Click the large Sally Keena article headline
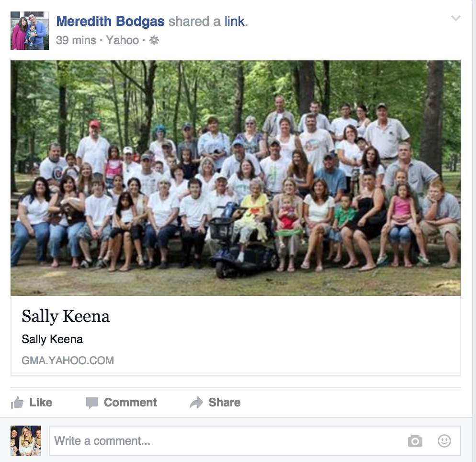Image resolution: width=476 pixels, height=462 pixels. [66, 316]
